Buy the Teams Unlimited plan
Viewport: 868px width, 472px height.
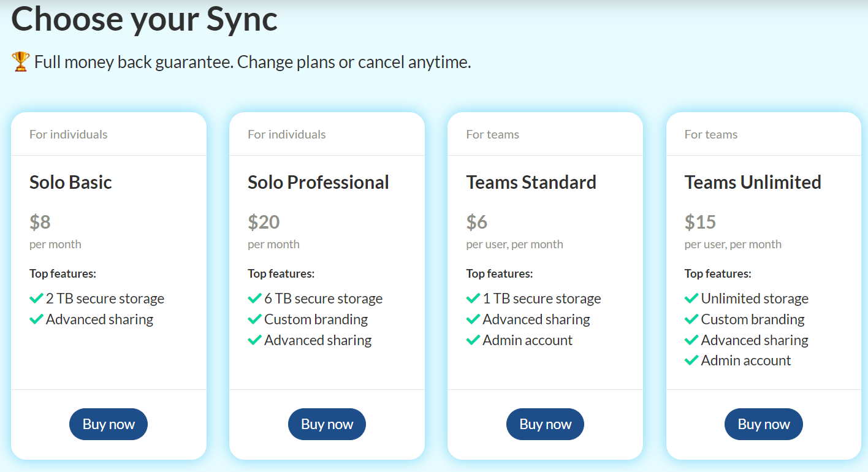(x=764, y=424)
